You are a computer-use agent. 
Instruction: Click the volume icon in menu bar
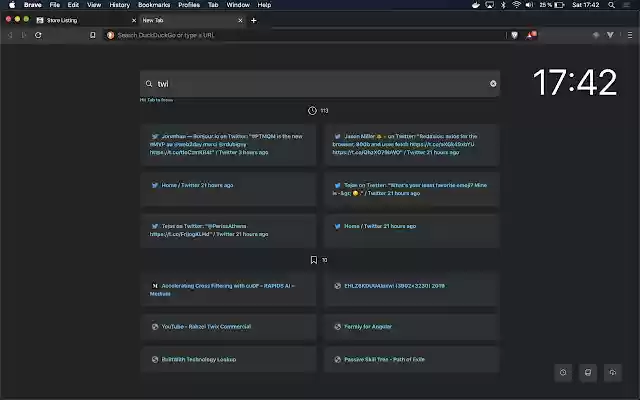coord(529,5)
